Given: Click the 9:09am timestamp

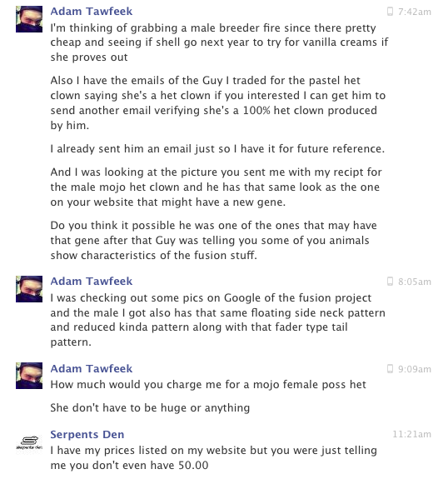Looking at the screenshot, I should (x=415, y=369).
